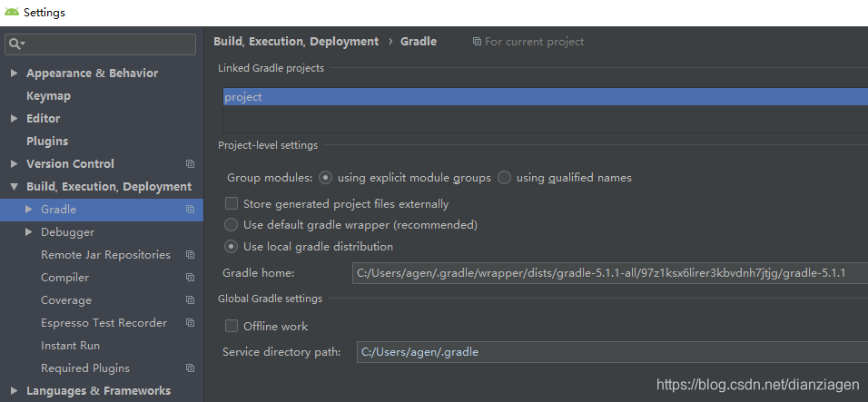The height and width of the screenshot is (402, 868).
Task: Expand the Editor section arrow
Action: [x=15, y=119]
